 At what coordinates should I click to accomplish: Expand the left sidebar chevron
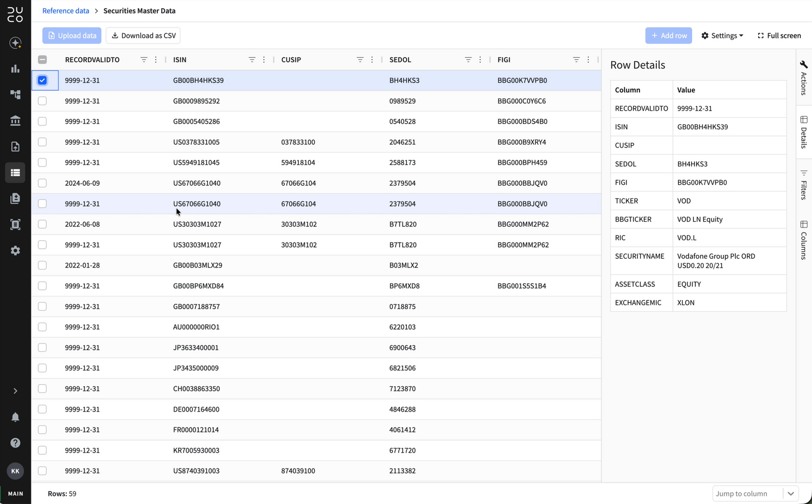(15, 391)
